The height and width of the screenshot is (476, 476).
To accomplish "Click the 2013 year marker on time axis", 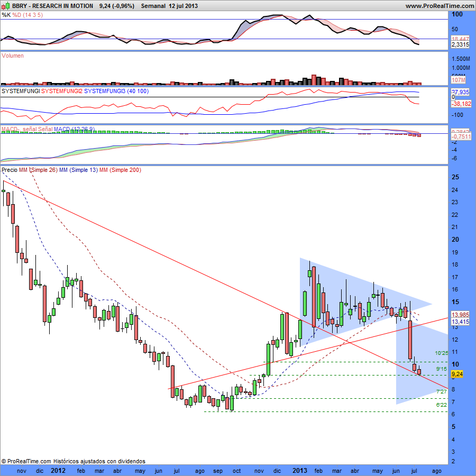I will tap(300, 471).
